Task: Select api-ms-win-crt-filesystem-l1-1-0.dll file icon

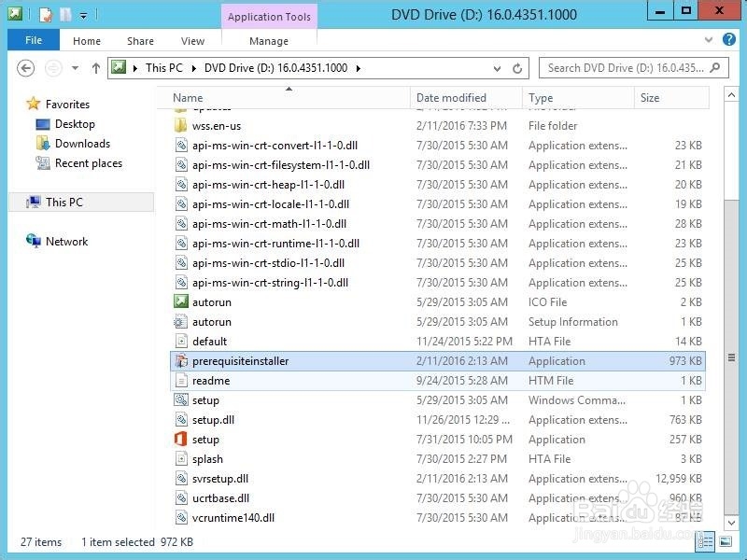Action: (181, 165)
